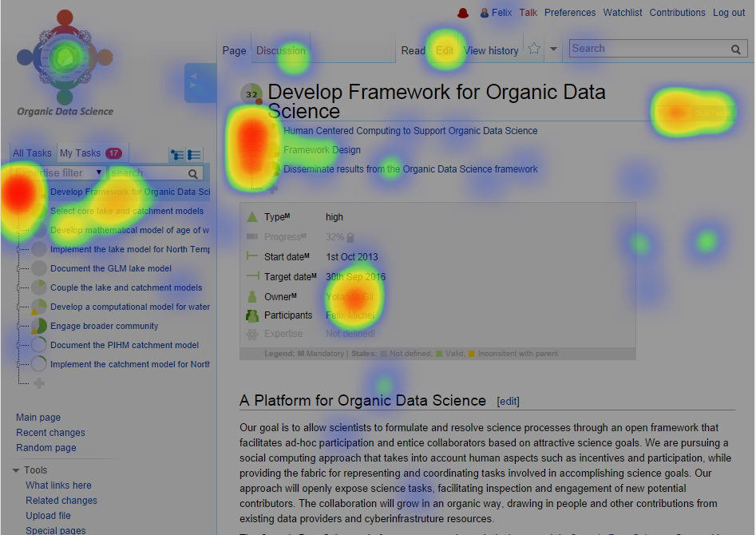Open the Framework Design subtask link

click(322, 150)
